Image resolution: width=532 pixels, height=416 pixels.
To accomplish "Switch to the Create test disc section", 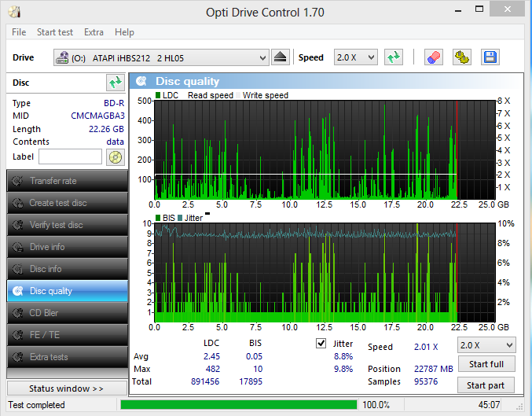I will click(x=67, y=203).
